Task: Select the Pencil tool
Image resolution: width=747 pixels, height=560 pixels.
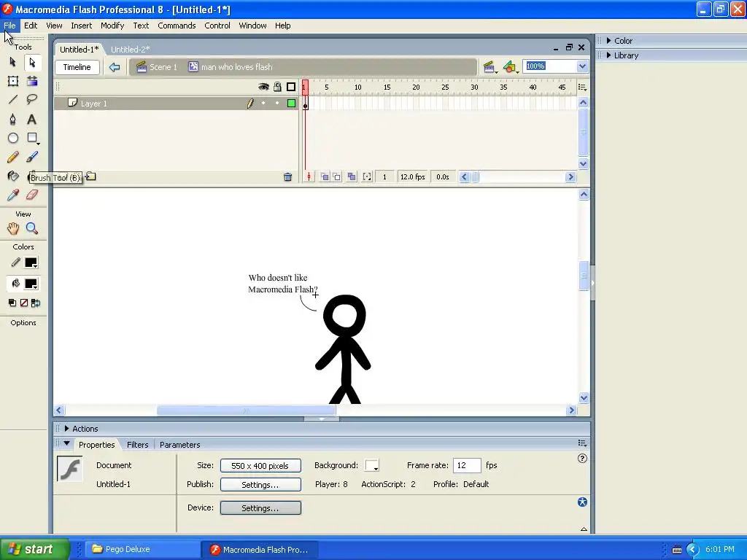Action: point(13,157)
